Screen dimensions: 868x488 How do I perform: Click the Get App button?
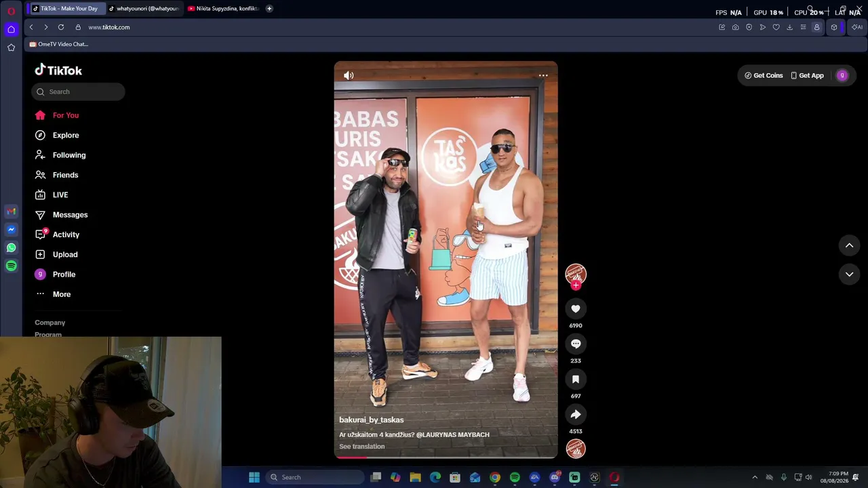pos(807,75)
